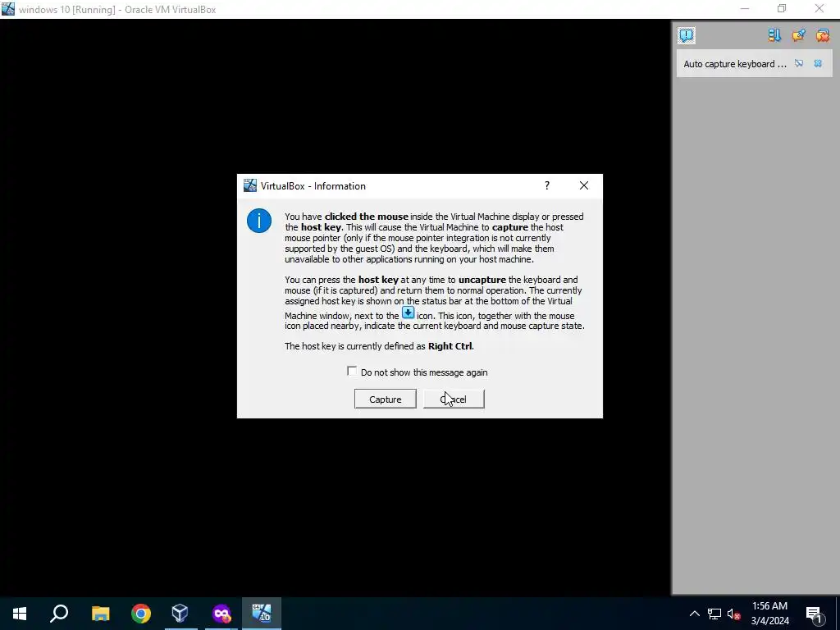The image size is (840, 630).
Task: Open taskbar Search
Action: [59, 614]
